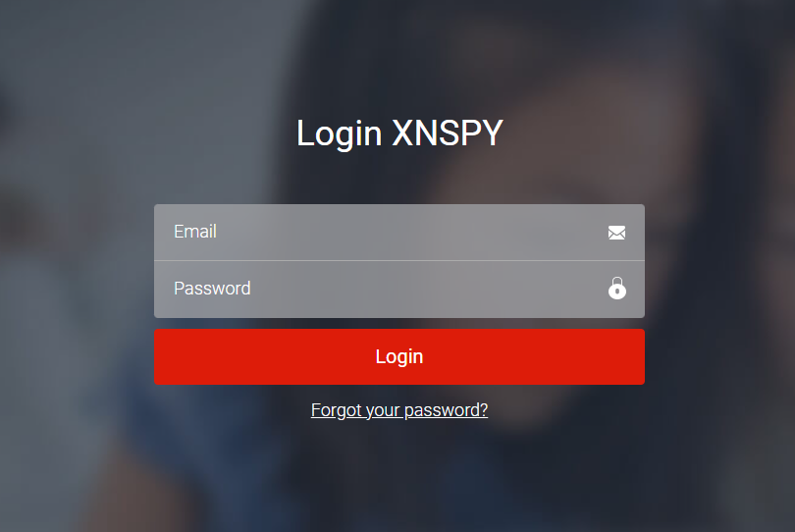The image size is (795, 532).
Task: Place cursor in the Password box
Action: 399,290
